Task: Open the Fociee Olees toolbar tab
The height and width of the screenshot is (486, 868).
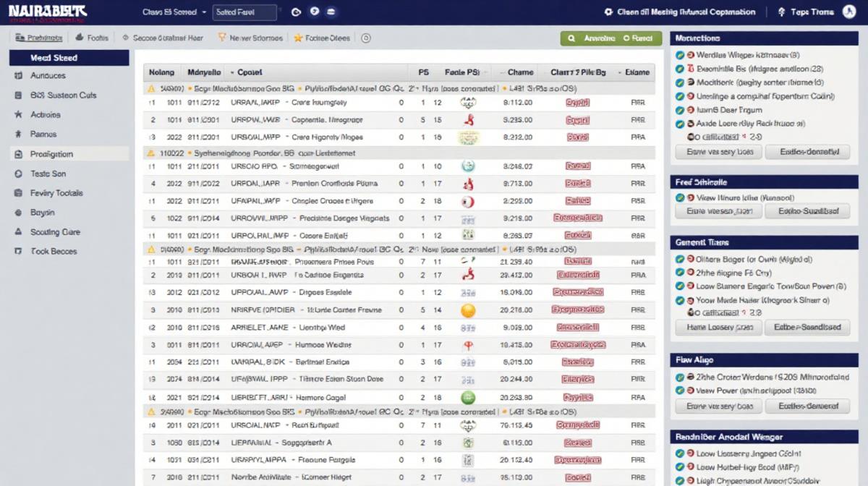Action: (x=322, y=38)
